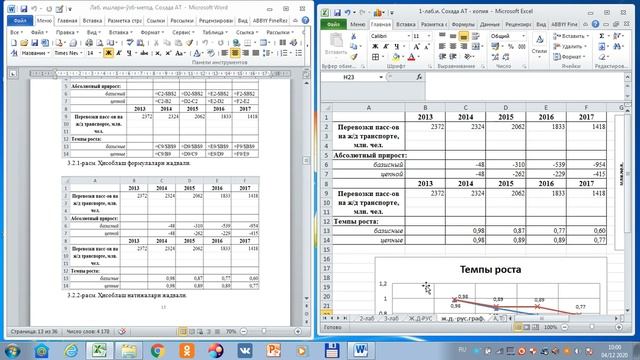The image size is (640, 360).
Task: Click the VK icon on taskbar
Action: pyautogui.click(x=244, y=350)
